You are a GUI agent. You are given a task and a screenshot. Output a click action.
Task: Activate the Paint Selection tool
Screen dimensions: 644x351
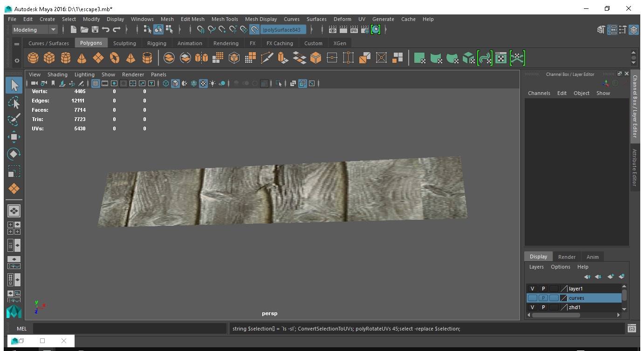click(14, 119)
